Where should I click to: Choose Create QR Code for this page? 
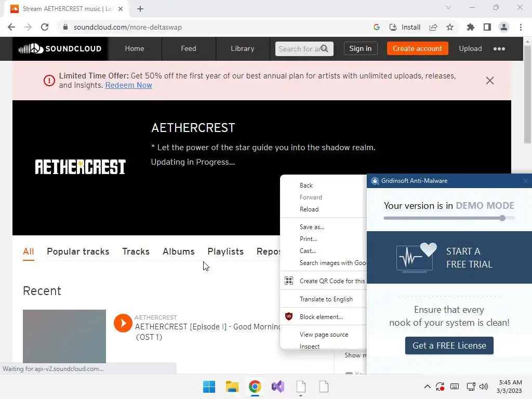(x=323, y=281)
